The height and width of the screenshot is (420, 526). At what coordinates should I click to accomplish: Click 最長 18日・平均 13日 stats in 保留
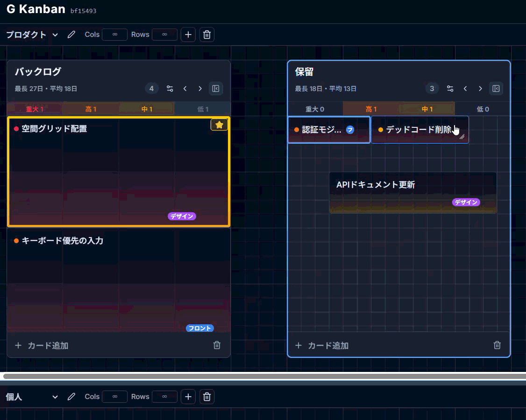pyautogui.click(x=326, y=89)
